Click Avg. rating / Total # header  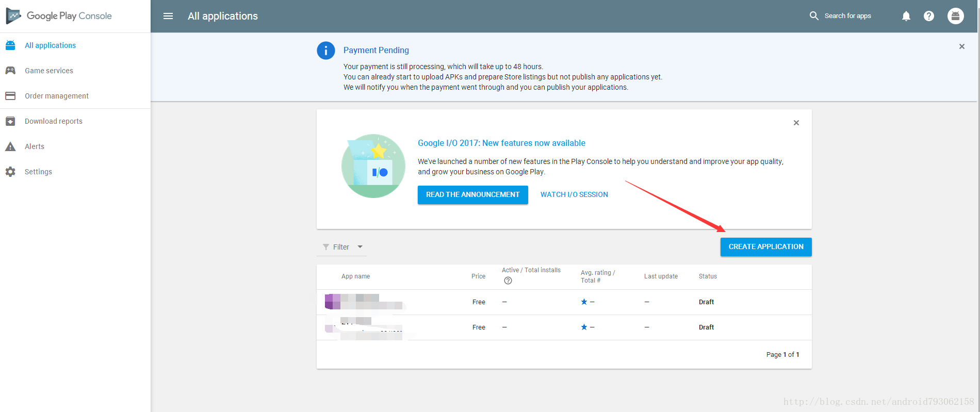tap(598, 276)
